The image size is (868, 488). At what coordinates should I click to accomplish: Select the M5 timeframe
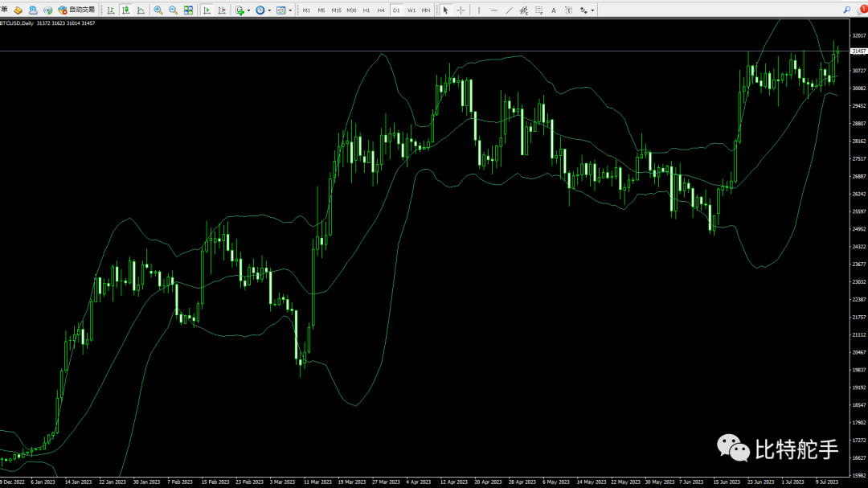click(x=321, y=10)
